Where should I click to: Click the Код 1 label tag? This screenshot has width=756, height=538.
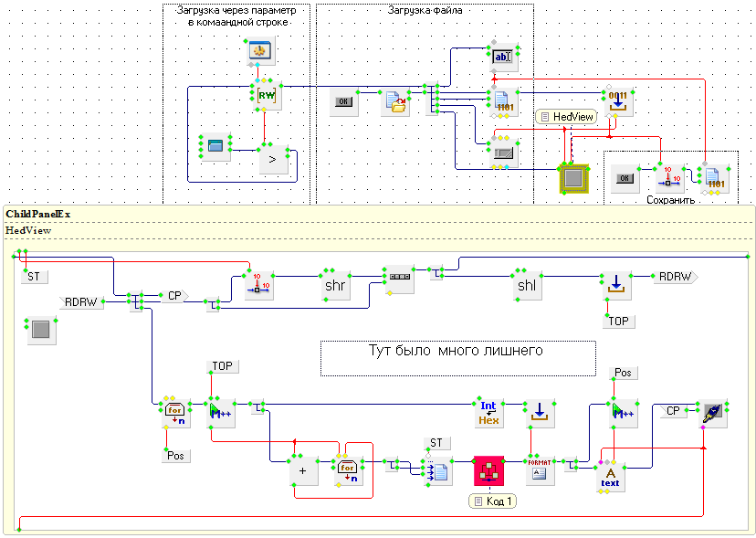click(493, 501)
